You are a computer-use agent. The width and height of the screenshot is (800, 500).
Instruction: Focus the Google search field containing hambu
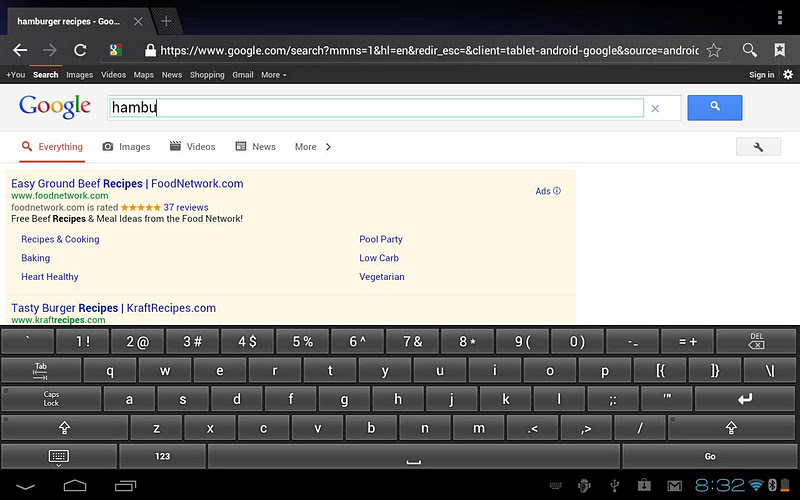click(377, 108)
